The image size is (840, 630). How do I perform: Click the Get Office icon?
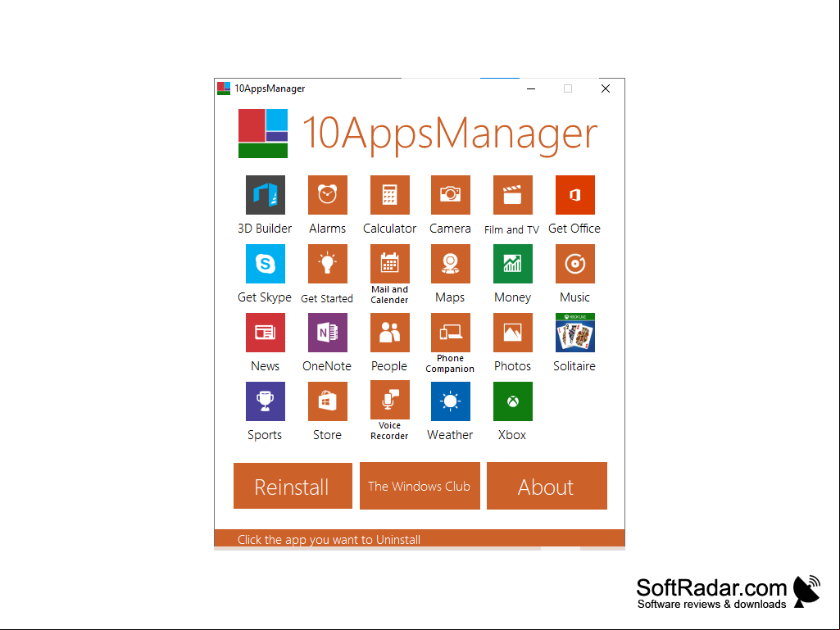[574, 195]
